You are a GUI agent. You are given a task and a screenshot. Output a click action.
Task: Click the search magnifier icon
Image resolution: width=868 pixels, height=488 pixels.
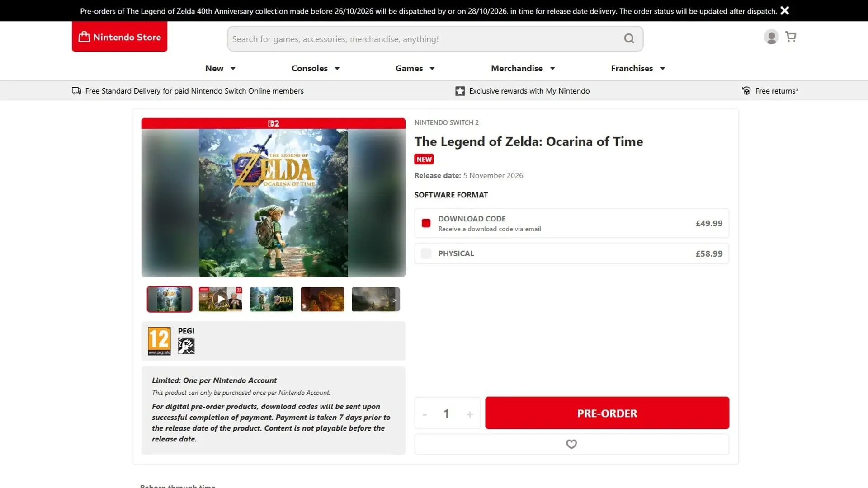(x=629, y=39)
